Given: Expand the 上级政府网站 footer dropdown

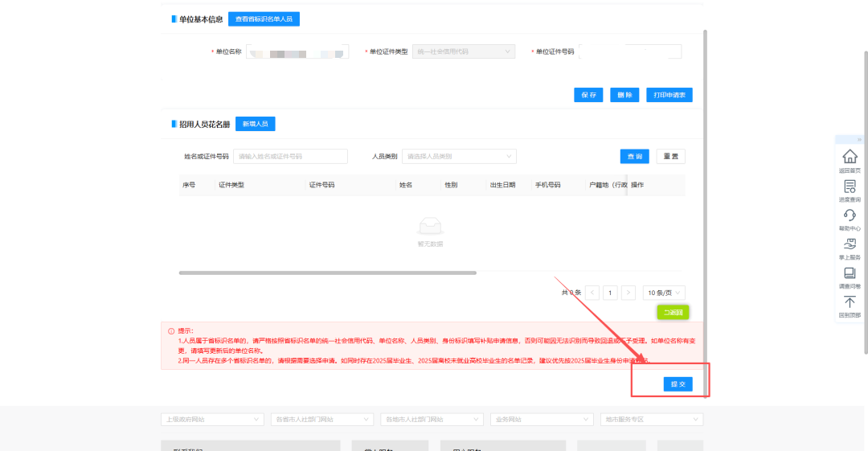Looking at the screenshot, I should (212, 420).
